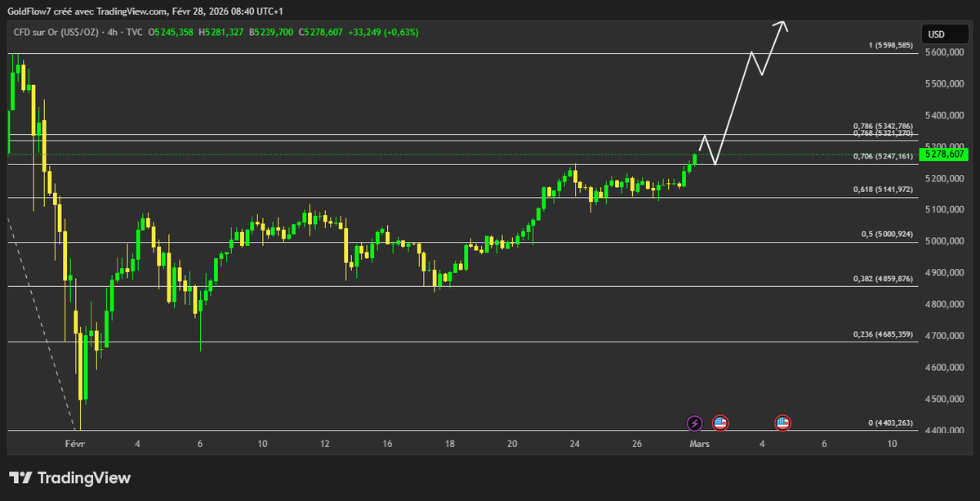
Task: Click the change value +33,249 (+0,63%)
Action: tap(382, 33)
